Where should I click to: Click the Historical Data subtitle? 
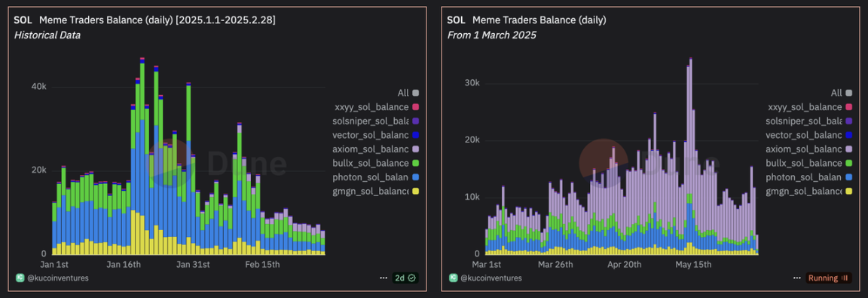(47, 35)
